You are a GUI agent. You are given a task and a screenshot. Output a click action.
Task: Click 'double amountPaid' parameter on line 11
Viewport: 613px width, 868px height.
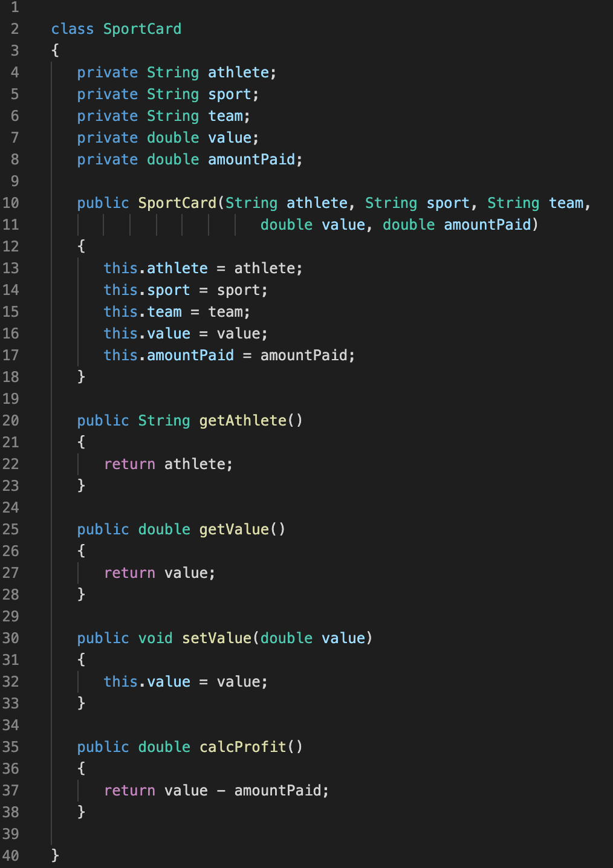[x=457, y=225]
